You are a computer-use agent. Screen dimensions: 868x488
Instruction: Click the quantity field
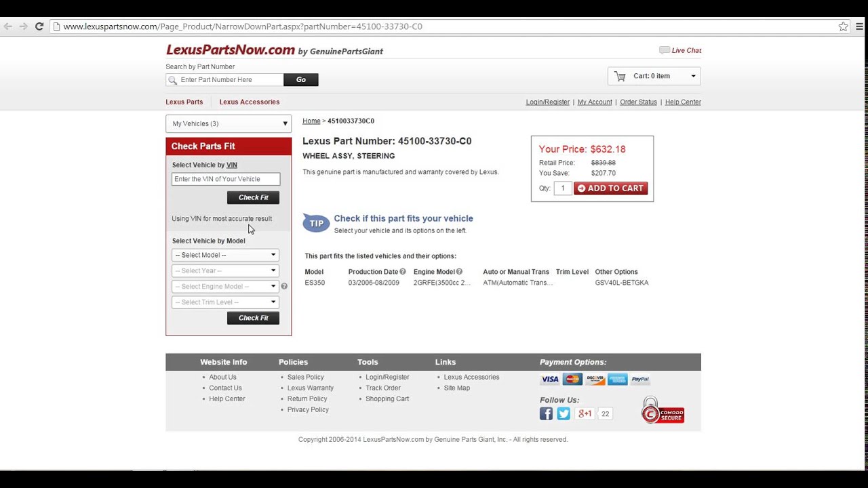point(563,188)
